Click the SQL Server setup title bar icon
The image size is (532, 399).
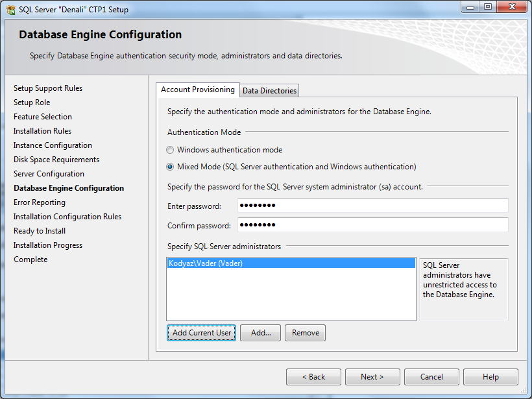point(10,10)
